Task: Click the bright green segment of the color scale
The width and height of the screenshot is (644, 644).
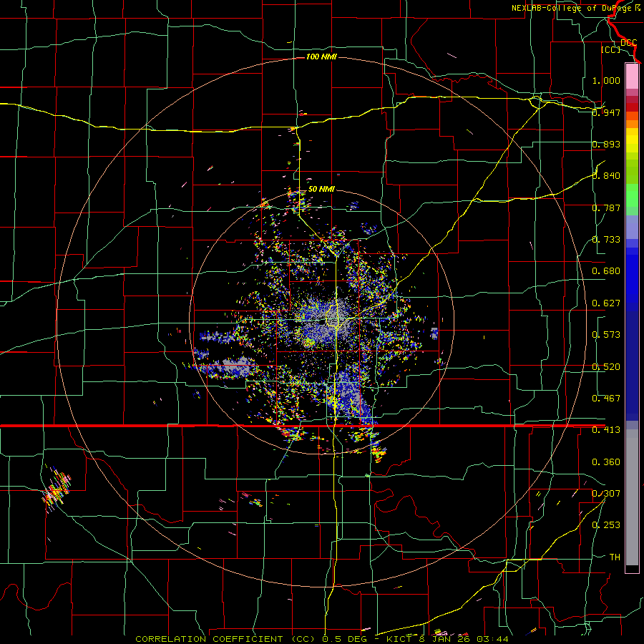Action: (x=632, y=195)
